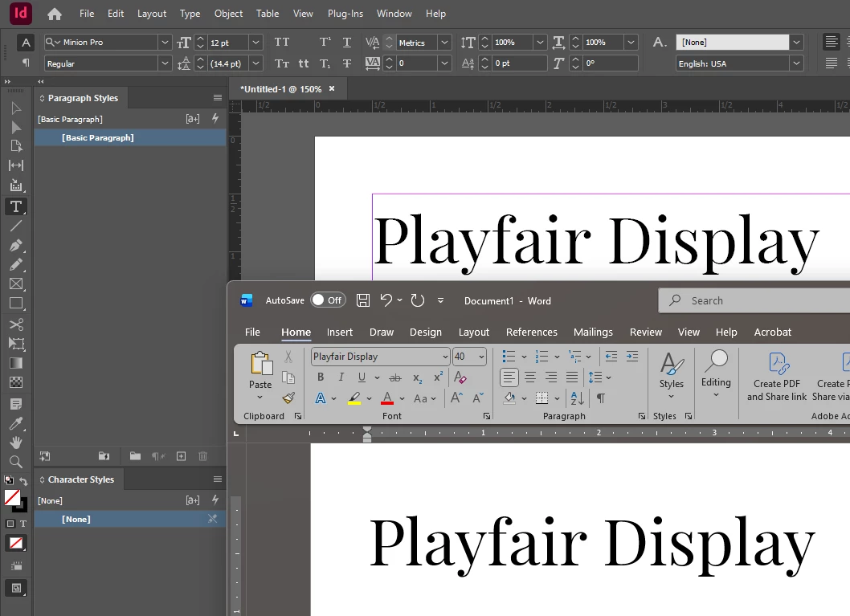
Task: Click Show/Hide paragraph marks in Word
Action: (x=601, y=398)
